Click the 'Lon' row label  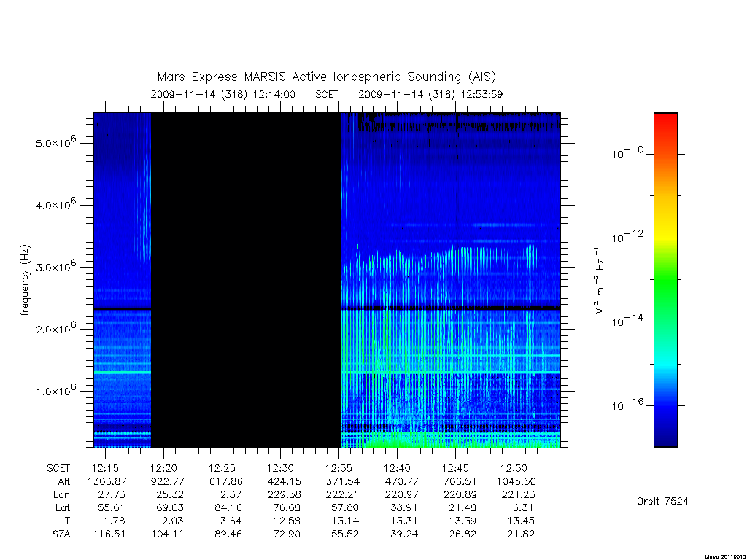(61, 495)
